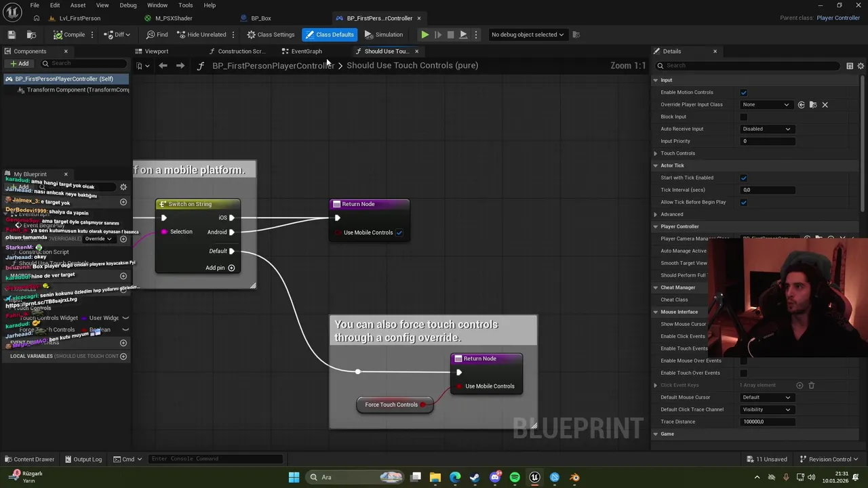868x488 pixels.
Task: Clear Override Player Input Class value
Action: (825, 104)
